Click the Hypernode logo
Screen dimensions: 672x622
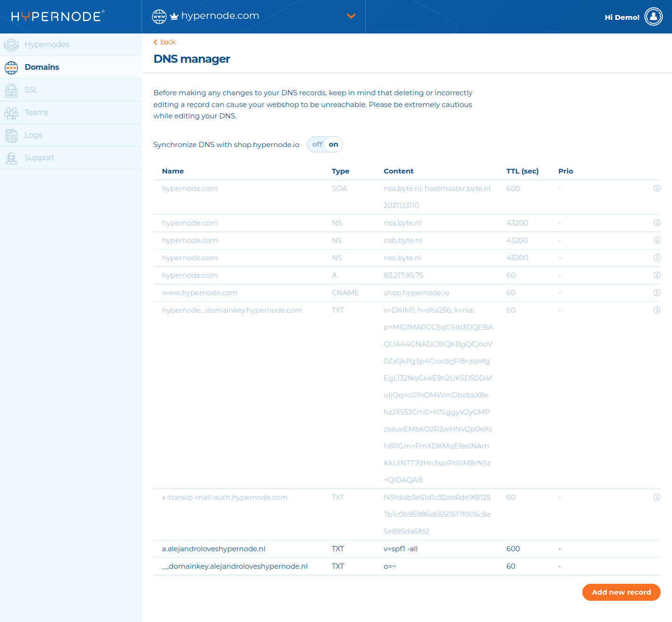coord(58,17)
